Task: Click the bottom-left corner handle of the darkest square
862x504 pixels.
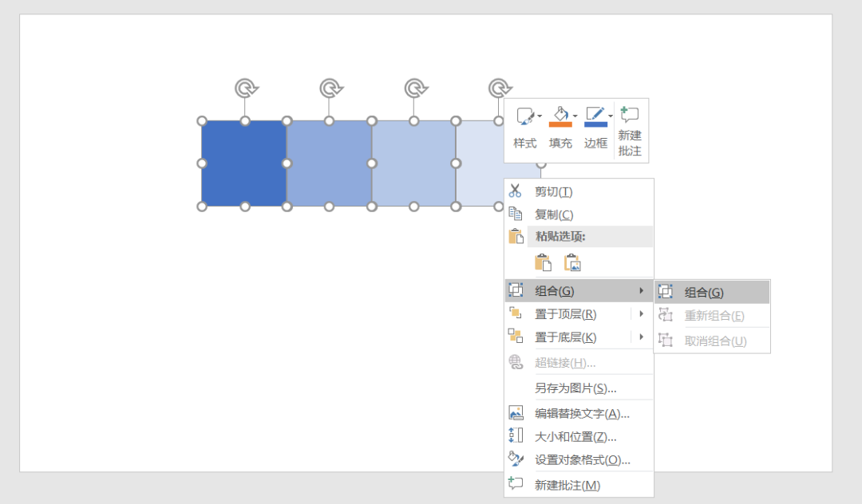Action: click(202, 207)
